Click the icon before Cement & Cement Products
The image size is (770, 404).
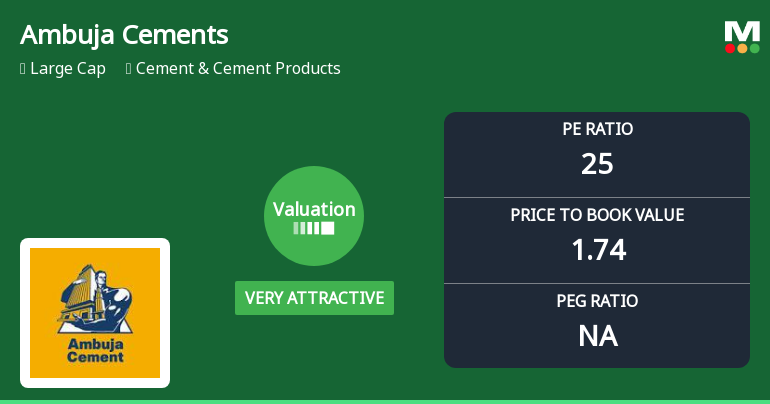coord(129,69)
